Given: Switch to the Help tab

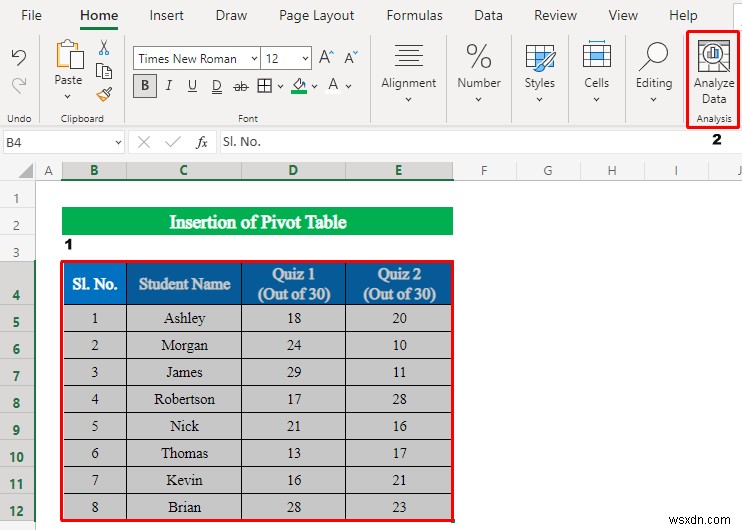Looking at the screenshot, I should [683, 15].
